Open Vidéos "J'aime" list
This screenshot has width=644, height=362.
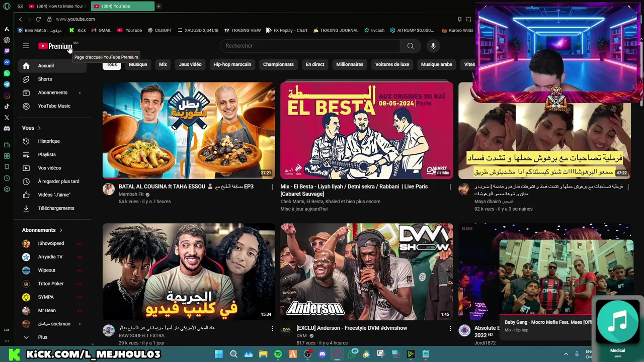[x=52, y=195]
